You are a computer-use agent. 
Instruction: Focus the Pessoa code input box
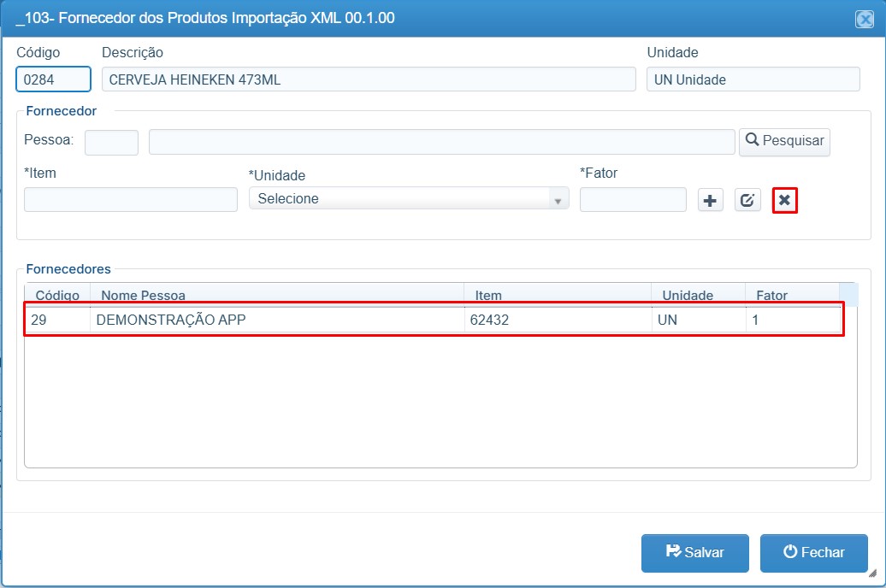[111, 143]
